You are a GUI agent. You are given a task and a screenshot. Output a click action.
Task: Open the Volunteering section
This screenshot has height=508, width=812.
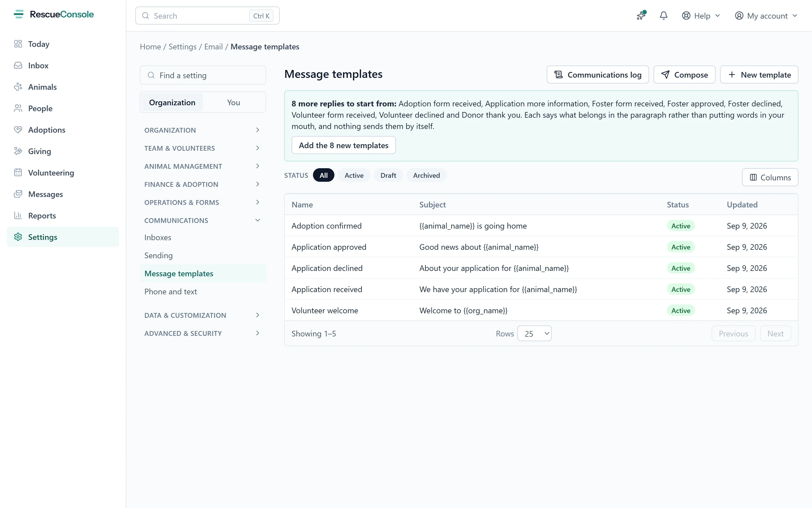[x=63, y=173]
